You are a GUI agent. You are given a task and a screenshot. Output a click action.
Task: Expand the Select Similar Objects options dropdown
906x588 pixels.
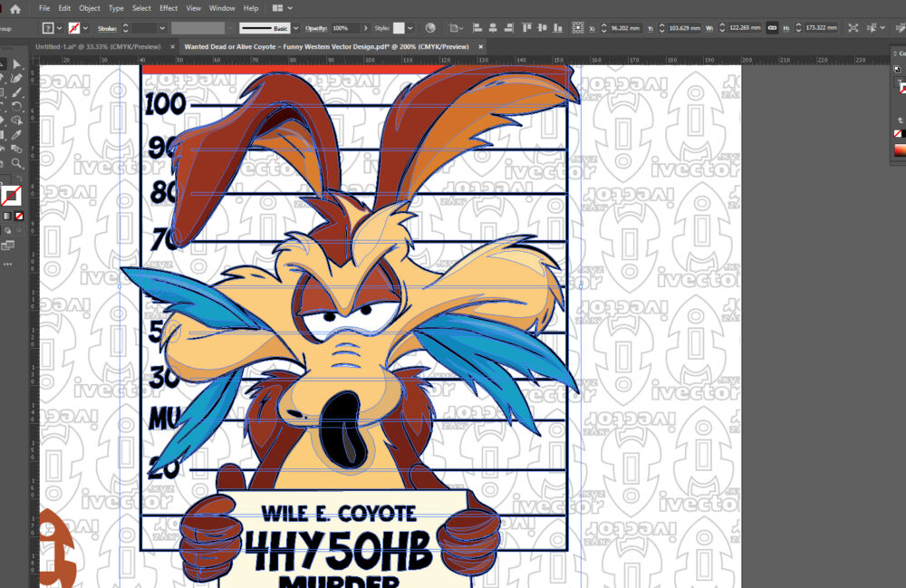882,28
